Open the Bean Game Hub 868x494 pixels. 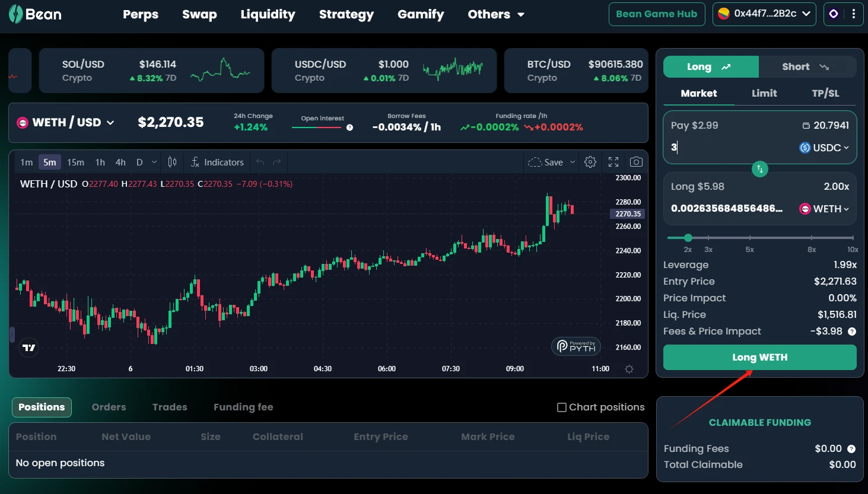pos(656,14)
